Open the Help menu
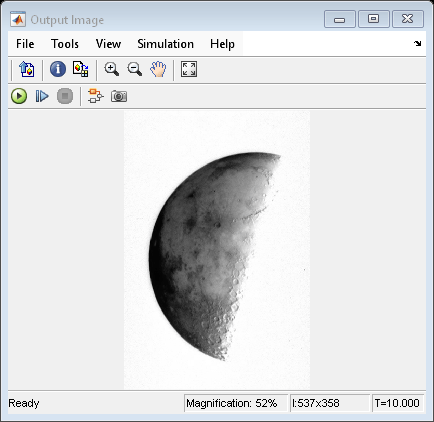 click(x=222, y=44)
